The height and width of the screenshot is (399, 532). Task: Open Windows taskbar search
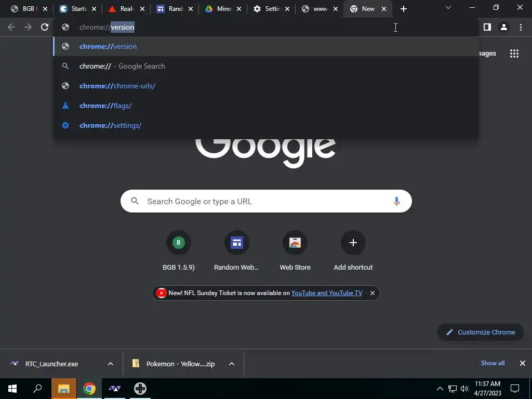point(37,389)
